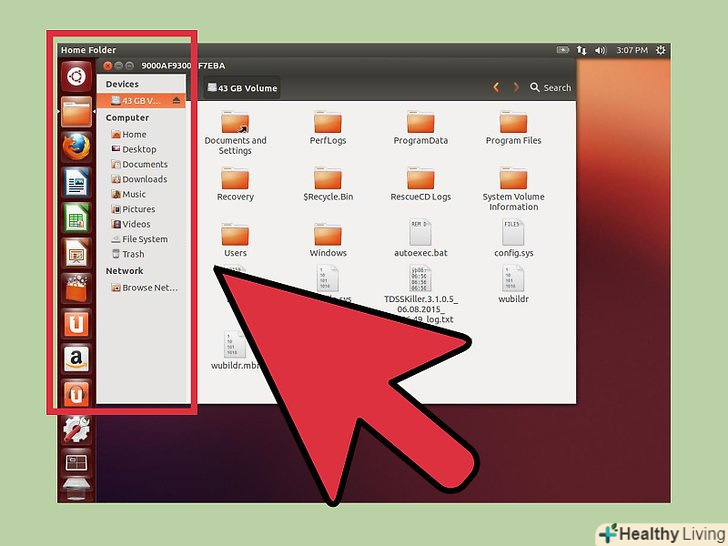Select the Program Files folder
Screen dimensions: 728x546
(x=514, y=128)
